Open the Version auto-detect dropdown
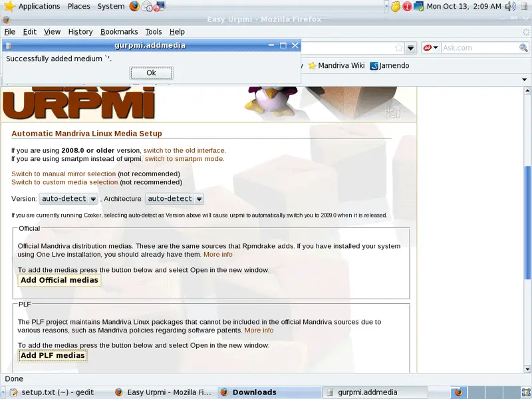 coord(68,199)
